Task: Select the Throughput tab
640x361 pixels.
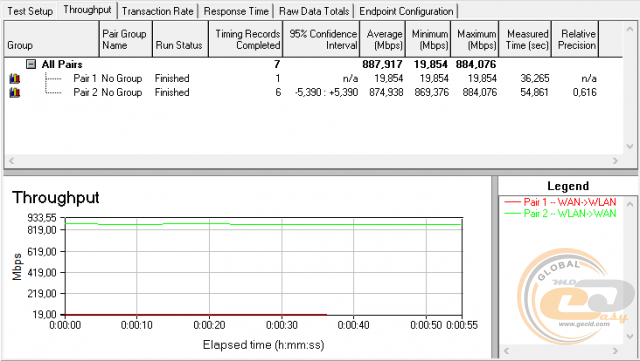Action: pos(87,10)
